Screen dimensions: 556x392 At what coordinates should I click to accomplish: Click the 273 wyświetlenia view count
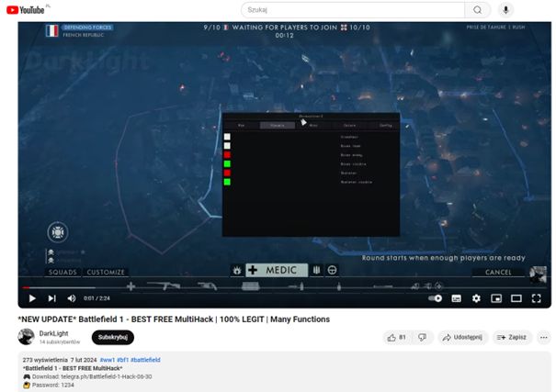[x=45, y=360]
